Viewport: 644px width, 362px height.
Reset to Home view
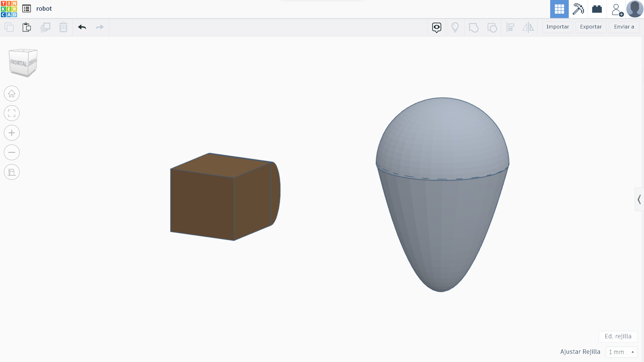pyautogui.click(x=12, y=94)
